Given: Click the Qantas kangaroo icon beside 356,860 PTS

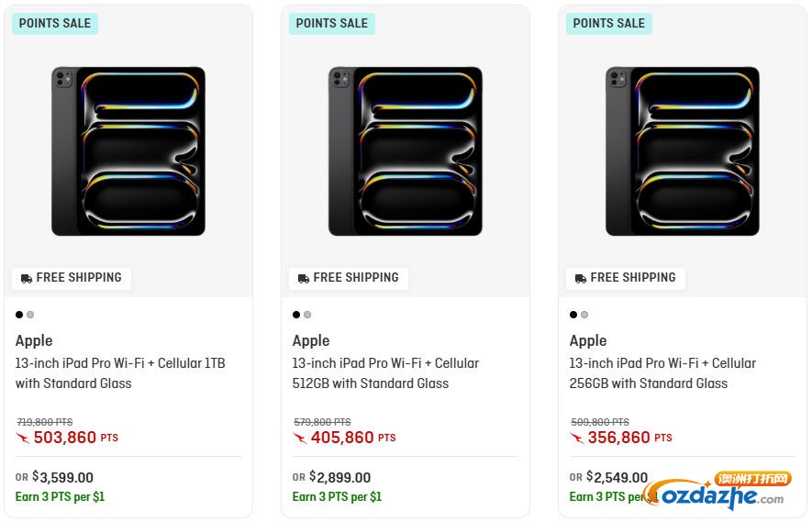Looking at the screenshot, I should click(577, 438).
